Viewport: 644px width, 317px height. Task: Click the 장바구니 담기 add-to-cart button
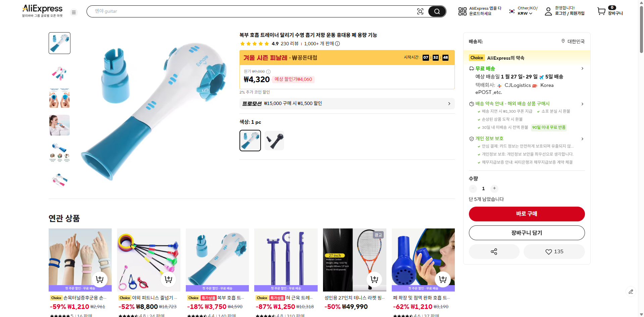pos(527,232)
